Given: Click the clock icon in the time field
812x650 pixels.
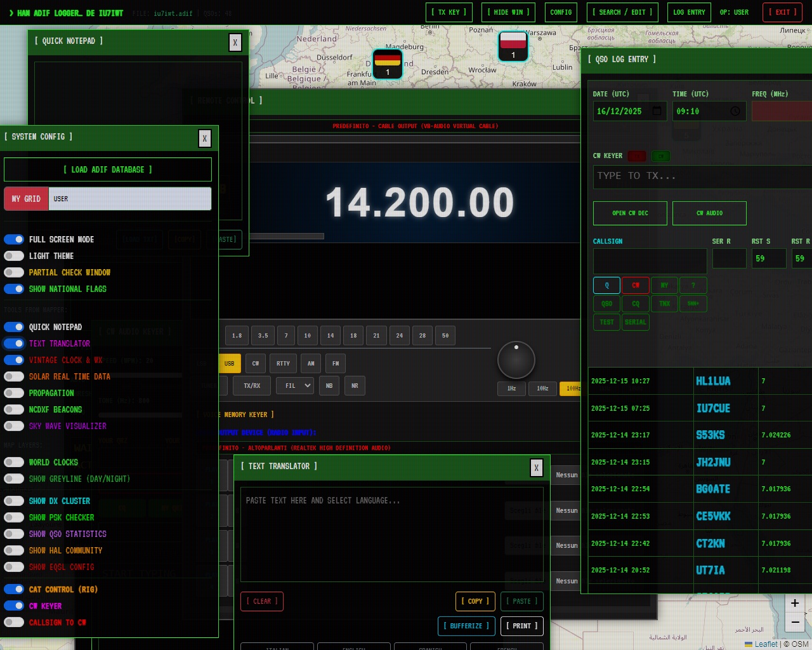Looking at the screenshot, I should coord(735,111).
